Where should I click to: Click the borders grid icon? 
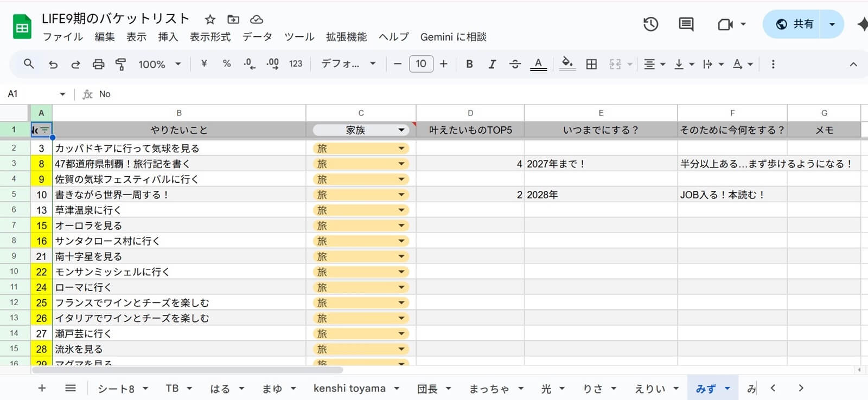(591, 64)
